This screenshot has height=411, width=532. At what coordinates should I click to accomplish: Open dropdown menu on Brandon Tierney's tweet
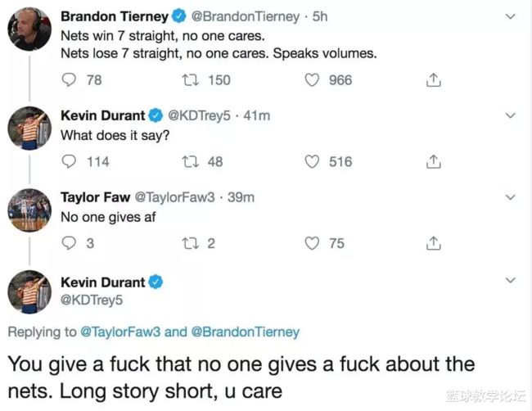[510, 16]
